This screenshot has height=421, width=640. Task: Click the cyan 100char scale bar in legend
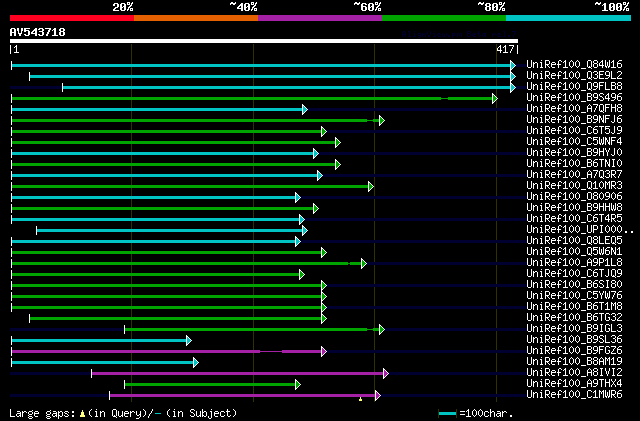[x=447, y=414]
